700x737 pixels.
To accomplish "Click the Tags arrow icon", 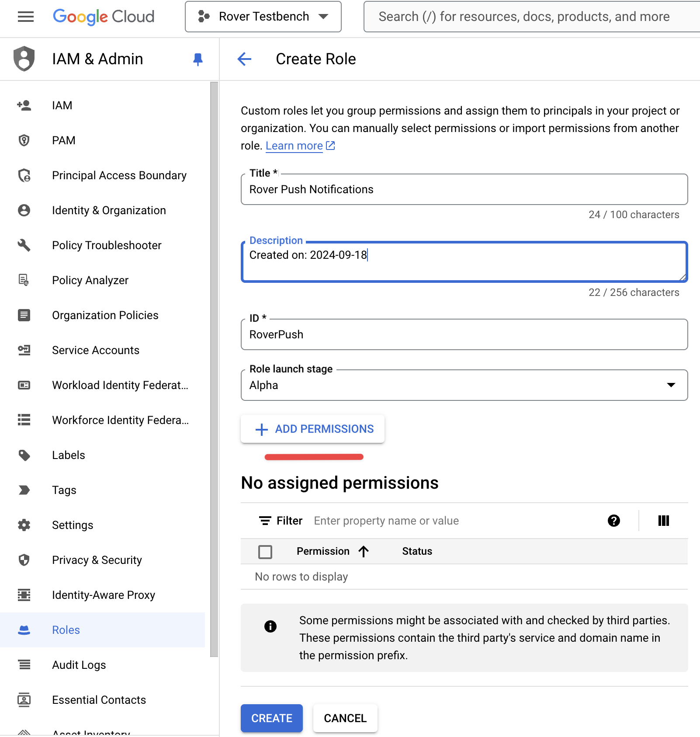I will (24, 490).
